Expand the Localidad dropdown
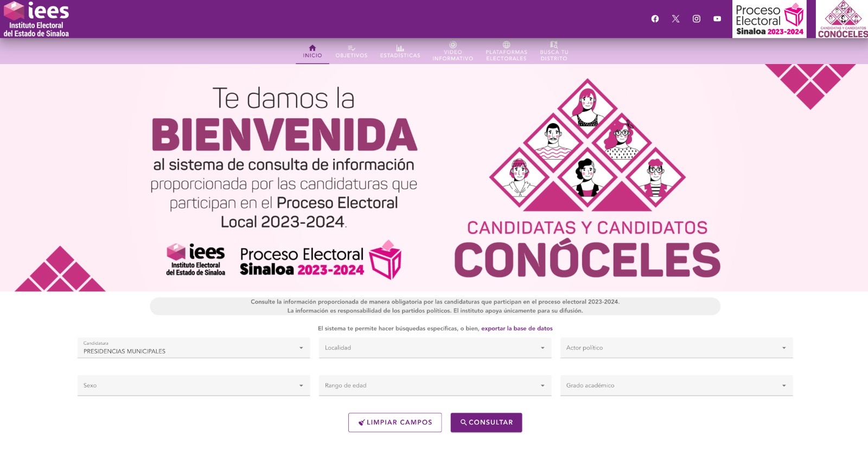This screenshot has width=868, height=469. coord(435,348)
